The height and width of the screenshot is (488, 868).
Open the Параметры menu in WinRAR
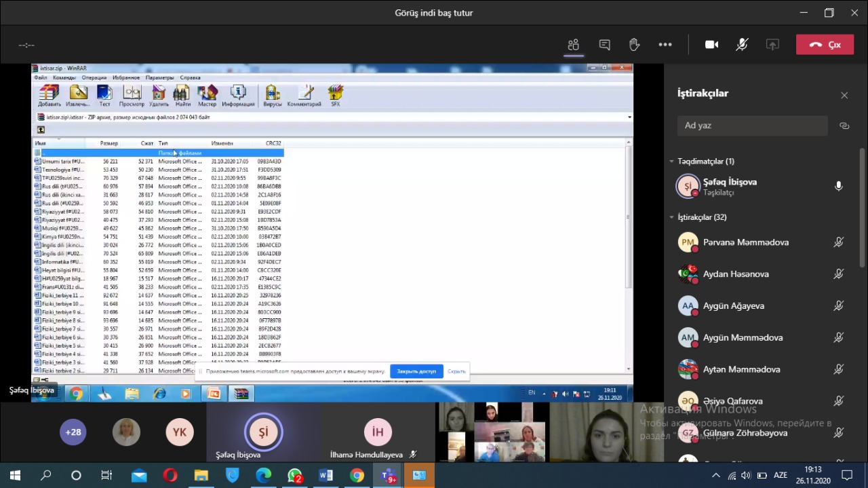tap(159, 78)
